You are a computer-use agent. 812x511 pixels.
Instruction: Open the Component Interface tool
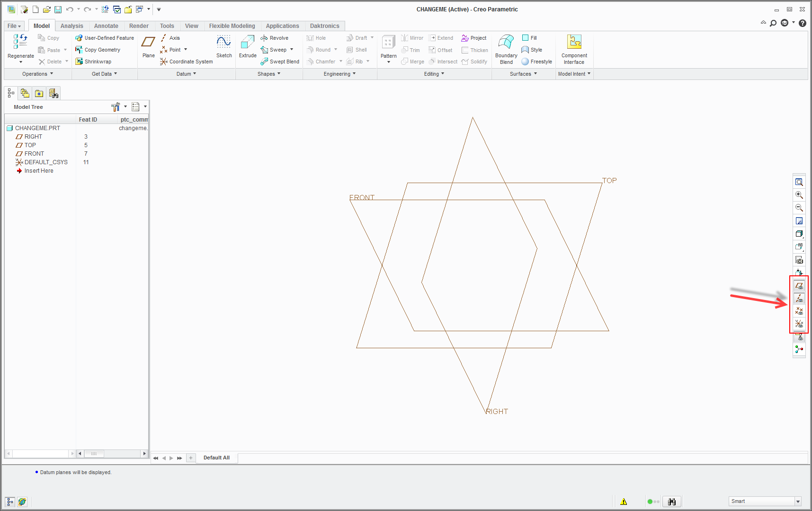coord(574,49)
